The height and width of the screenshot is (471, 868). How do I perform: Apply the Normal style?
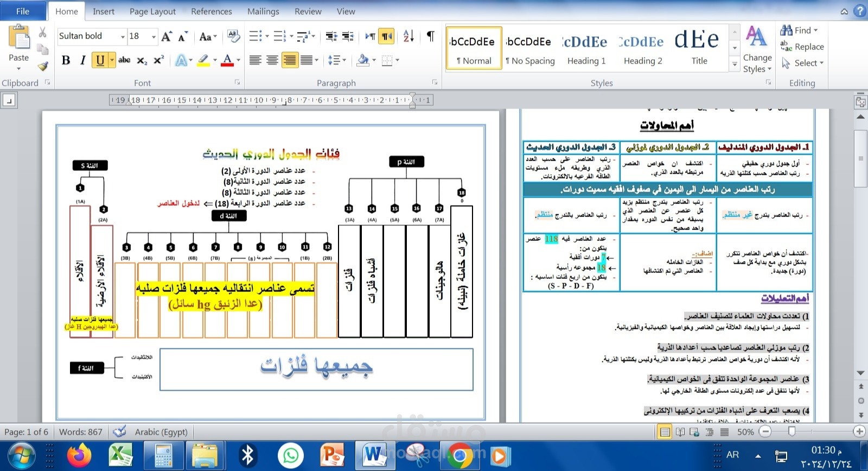pyautogui.click(x=474, y=48)
